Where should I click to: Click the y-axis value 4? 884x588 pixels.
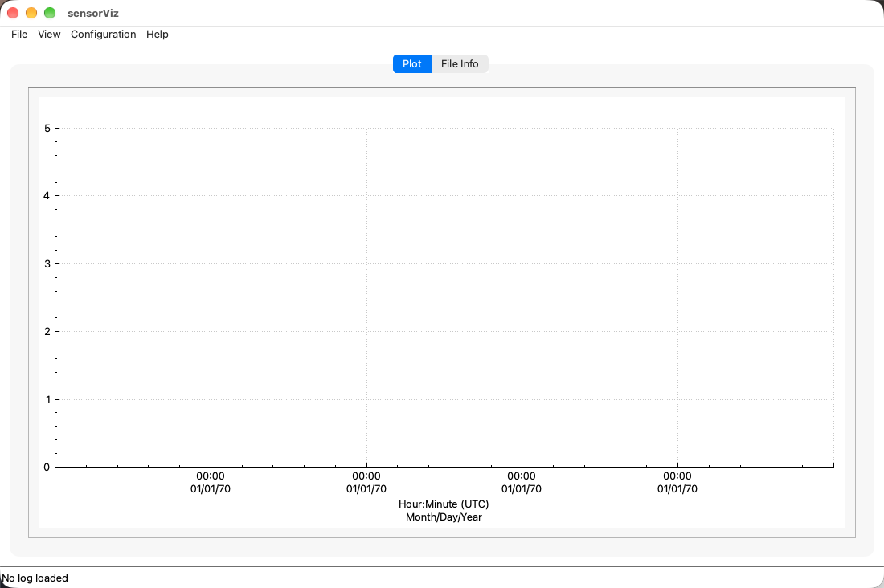47,196
